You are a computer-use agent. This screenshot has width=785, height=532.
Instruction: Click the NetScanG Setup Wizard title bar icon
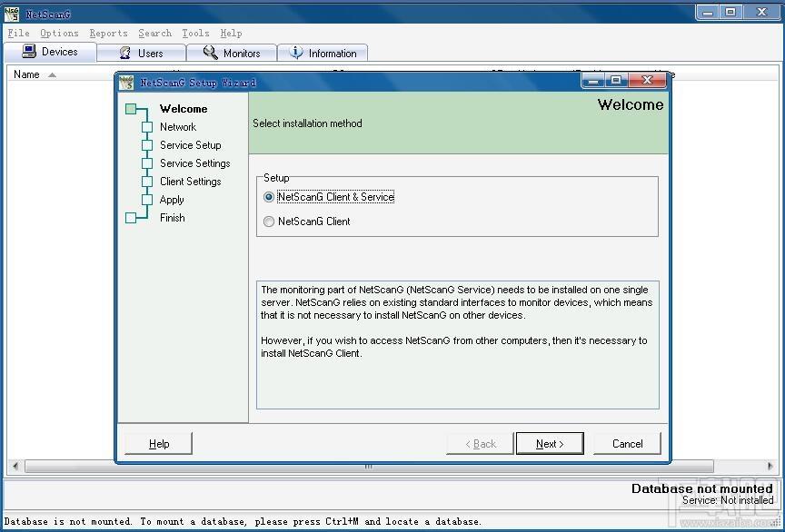(x=126, y=83)
